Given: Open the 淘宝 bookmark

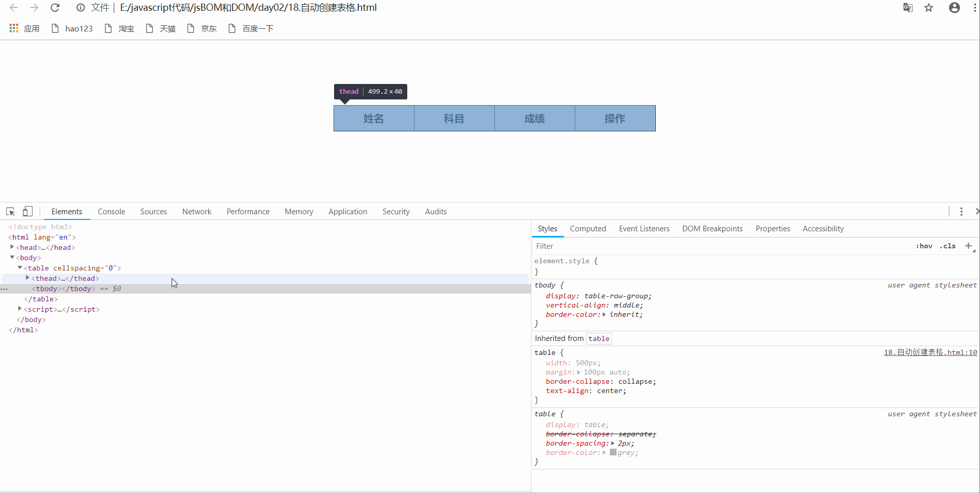Looking at the screenshot, I should click(119, 28).
